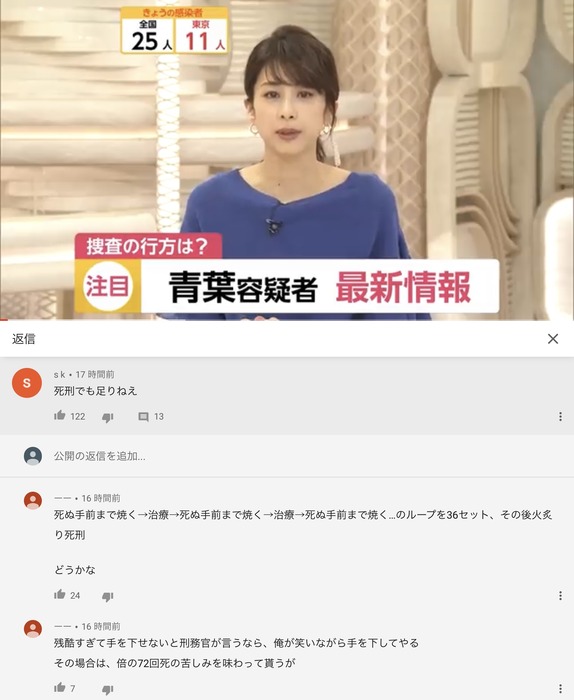This screenshot has width=574, height=700.
Task: Open options menu for the 24-like reply
Action: [x=560, y=596]
